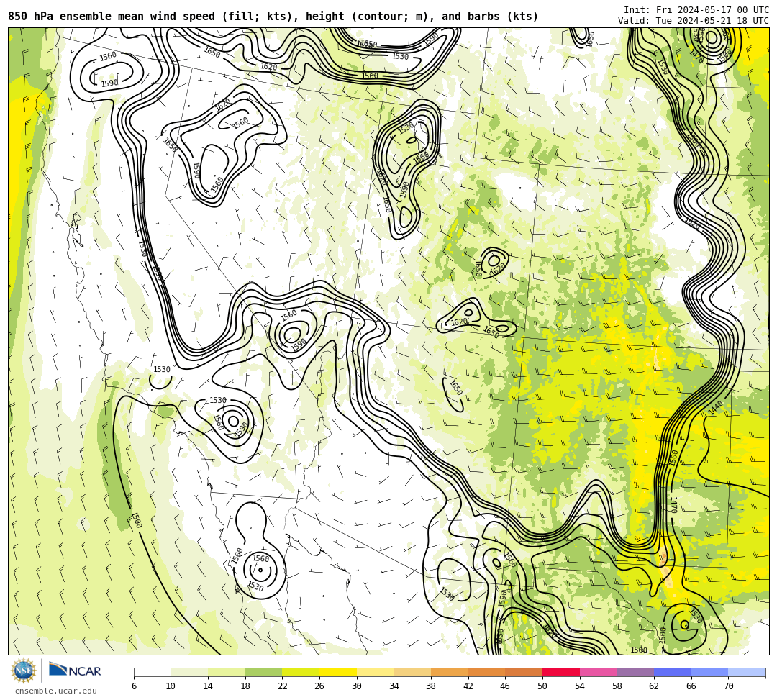
Task: Click the colorbar tick label 54
Action: [x=580, y=686]
